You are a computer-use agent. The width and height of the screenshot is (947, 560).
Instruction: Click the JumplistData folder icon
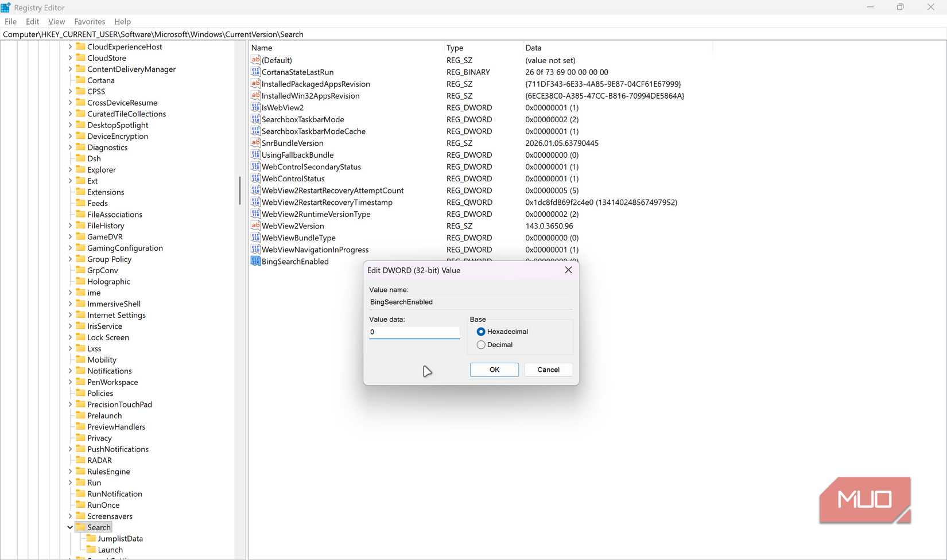[91, 538]
